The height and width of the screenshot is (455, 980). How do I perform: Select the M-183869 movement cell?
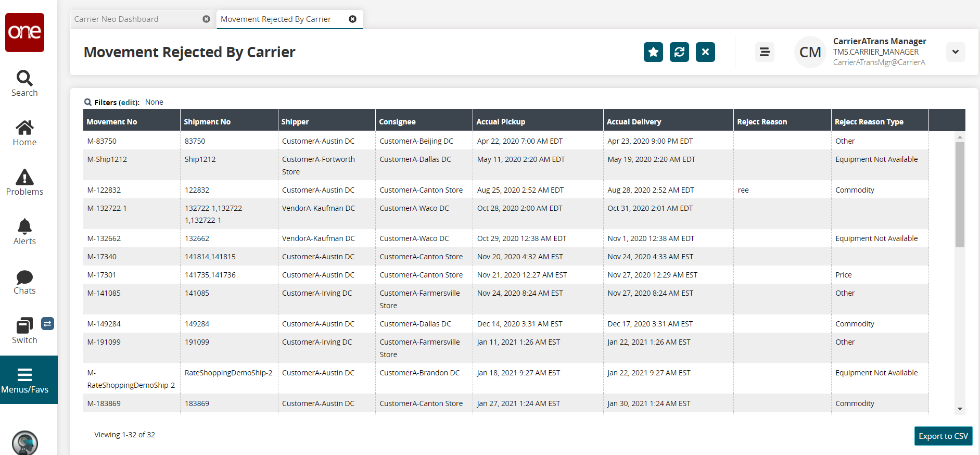tap(132, 403)
